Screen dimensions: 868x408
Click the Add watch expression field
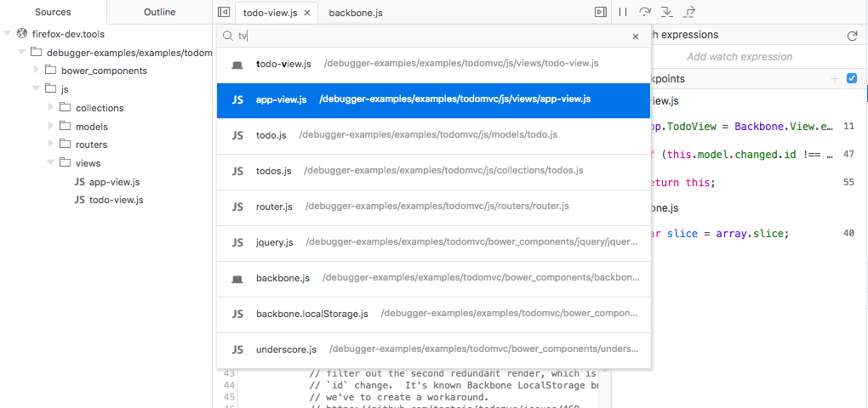pos(739,57)
